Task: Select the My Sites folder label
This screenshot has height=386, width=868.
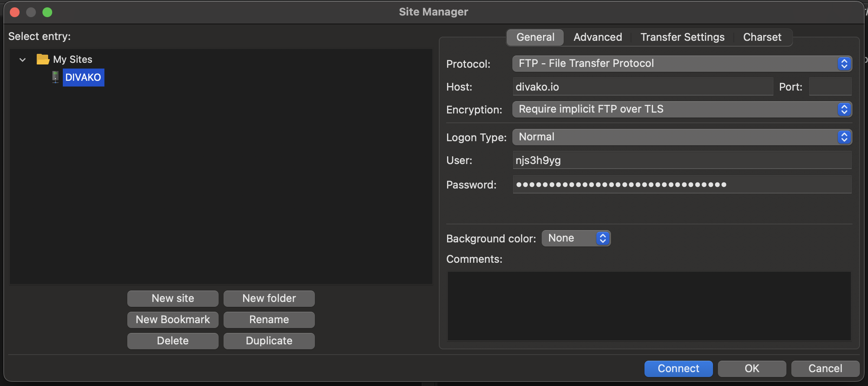Action: tap(73, 60)
